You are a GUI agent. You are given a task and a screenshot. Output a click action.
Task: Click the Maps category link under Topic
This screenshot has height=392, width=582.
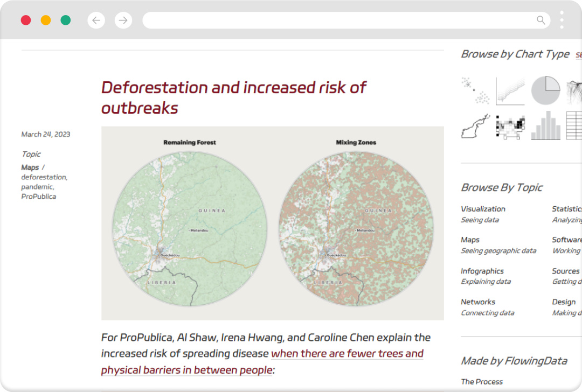point(30,167)
